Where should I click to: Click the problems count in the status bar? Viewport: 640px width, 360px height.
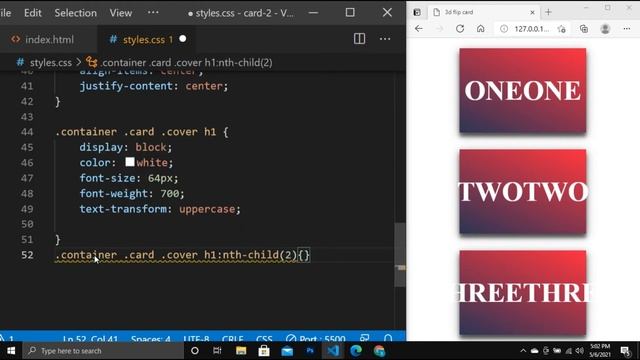(7, 338)
